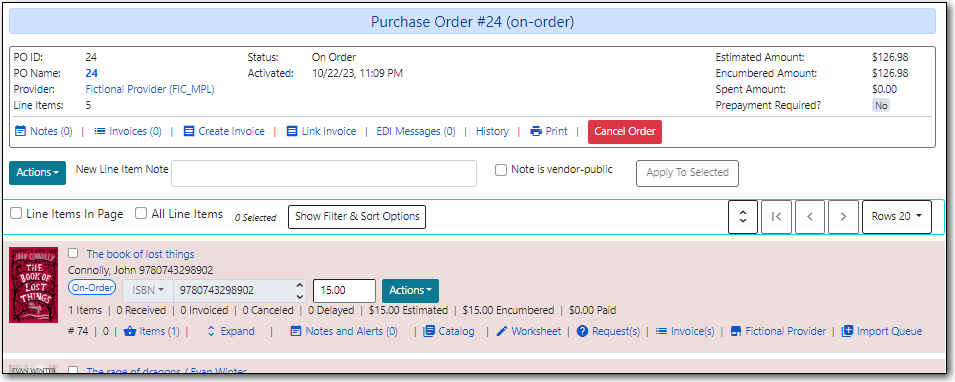This screenshot has height=382, width=955.
Task: Click the Items (1) basket icon
Action: (129, 331)
